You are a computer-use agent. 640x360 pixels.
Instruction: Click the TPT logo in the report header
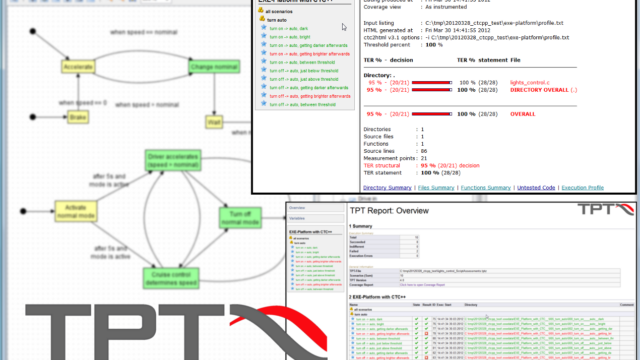(605, 210)
